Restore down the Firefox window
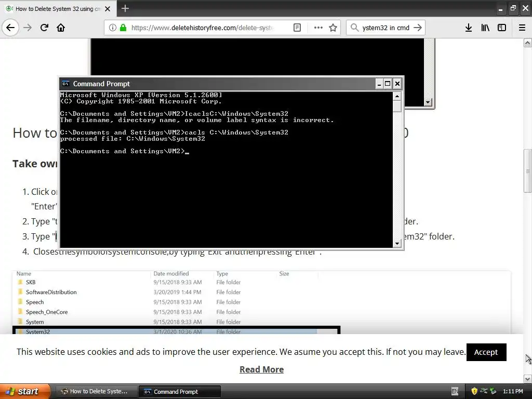Viewport: 532px width, 399px height. (513, 8)
